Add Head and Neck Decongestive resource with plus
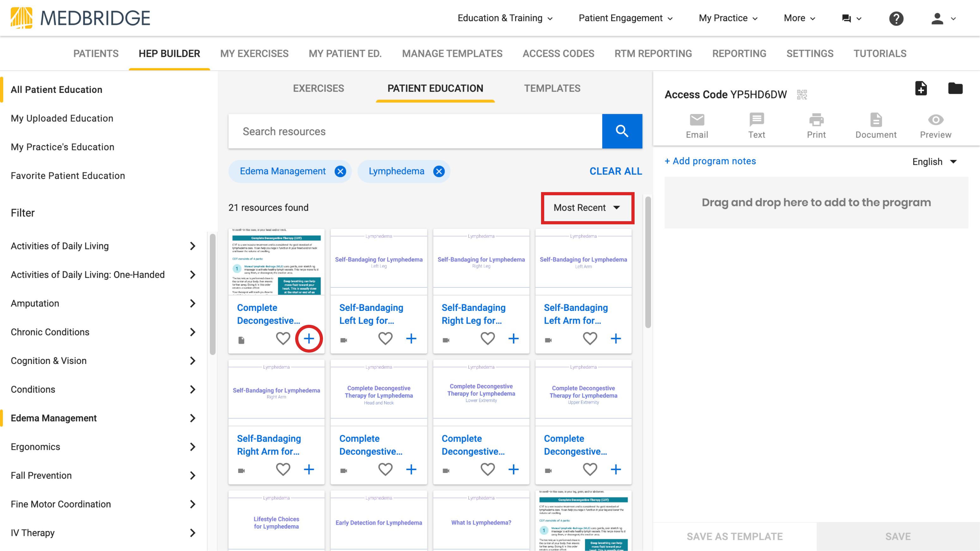The width and height of the screenshot is (980, 551). [x=411, y=469]
